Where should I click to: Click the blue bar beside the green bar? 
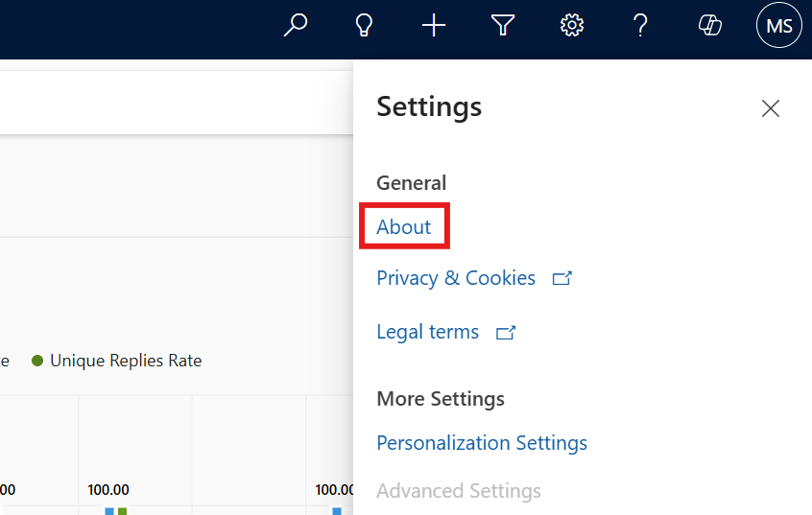(x=109, y=511)
